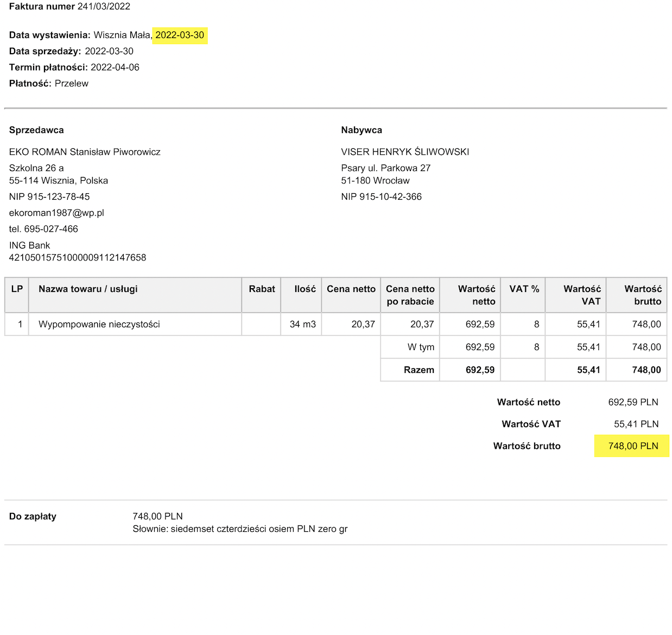The width and height of the screenshot is (672, 635).
Task: Click the payment deadline 2022-04-06
Action: (115, 67)
